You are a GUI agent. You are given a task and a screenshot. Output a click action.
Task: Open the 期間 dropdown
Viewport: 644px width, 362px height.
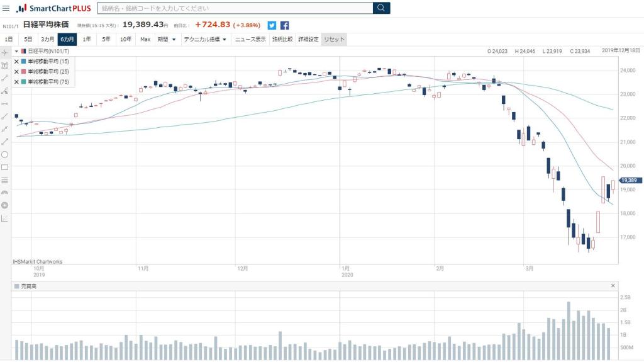166,39
